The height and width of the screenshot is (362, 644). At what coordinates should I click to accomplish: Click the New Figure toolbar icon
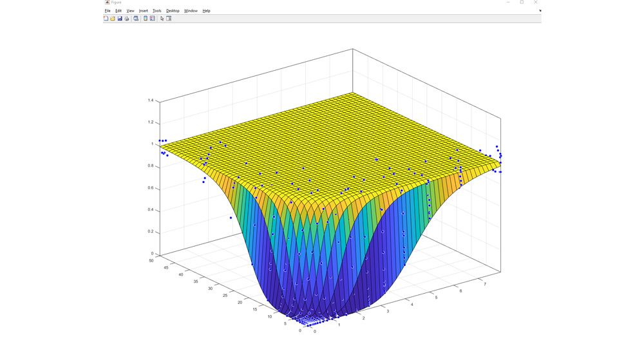click(106, 19)
